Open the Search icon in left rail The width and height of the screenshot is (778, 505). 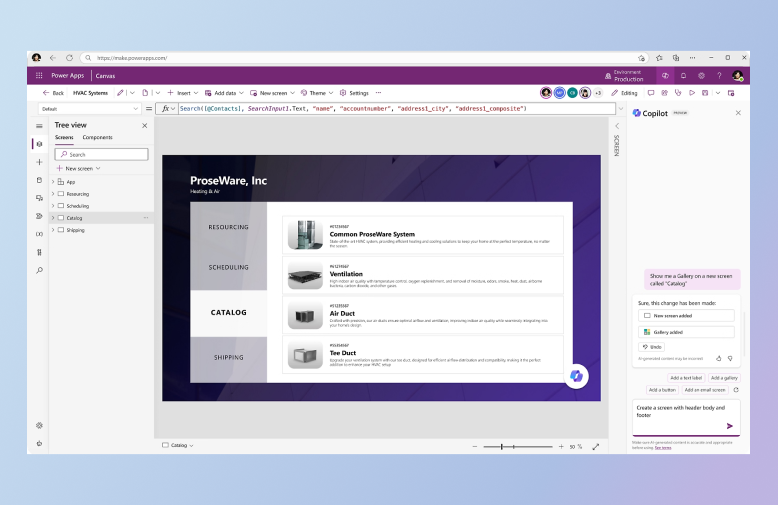click(x=39, y=270)
